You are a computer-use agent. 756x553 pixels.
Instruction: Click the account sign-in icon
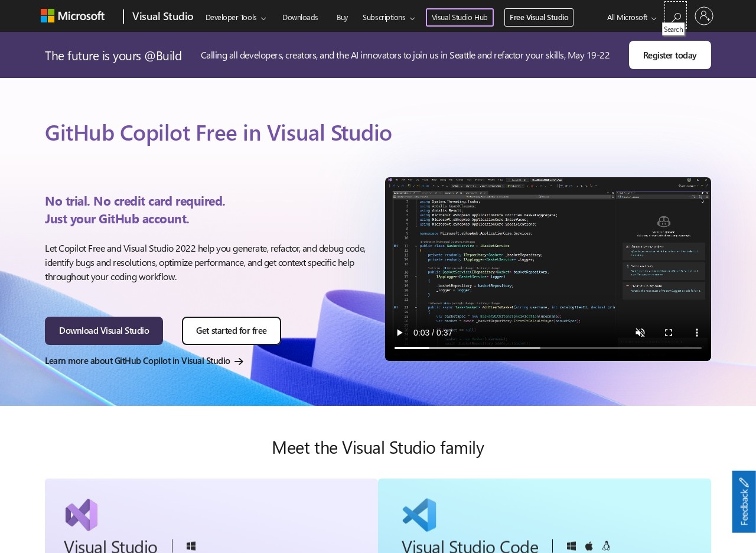pos(704,16)
